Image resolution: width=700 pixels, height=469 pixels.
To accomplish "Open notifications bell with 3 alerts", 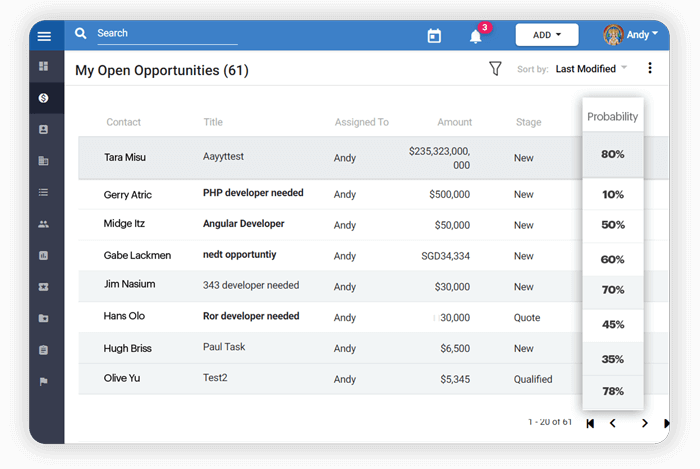I will click(x=476, y=36).
